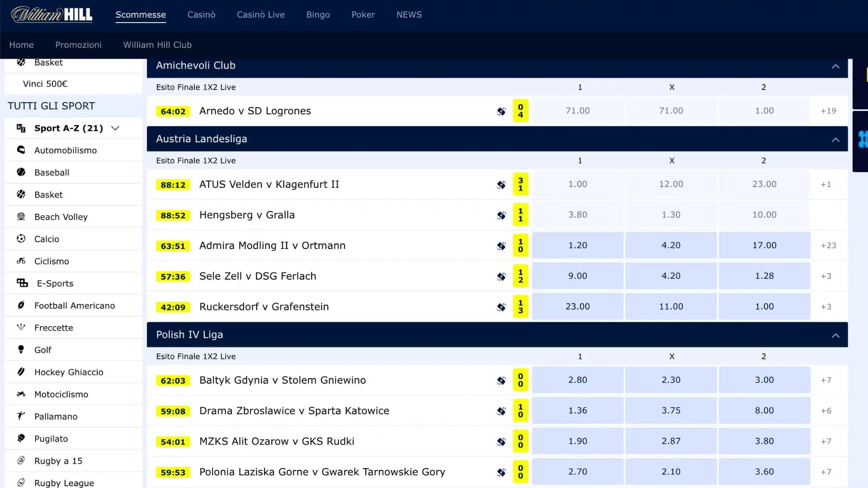Select the Golf icon in sidebar
This screenshot has width=868, height=488.
click(x=21, y=349)
